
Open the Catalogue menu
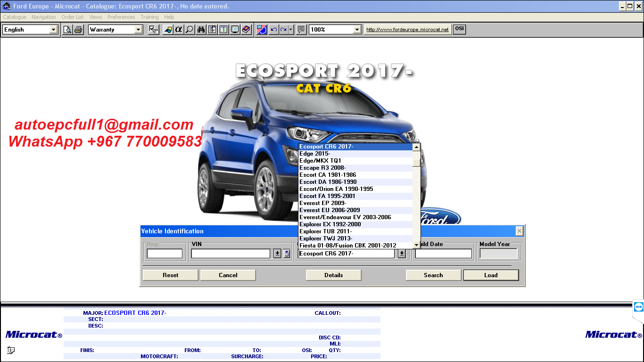[15, 17]
